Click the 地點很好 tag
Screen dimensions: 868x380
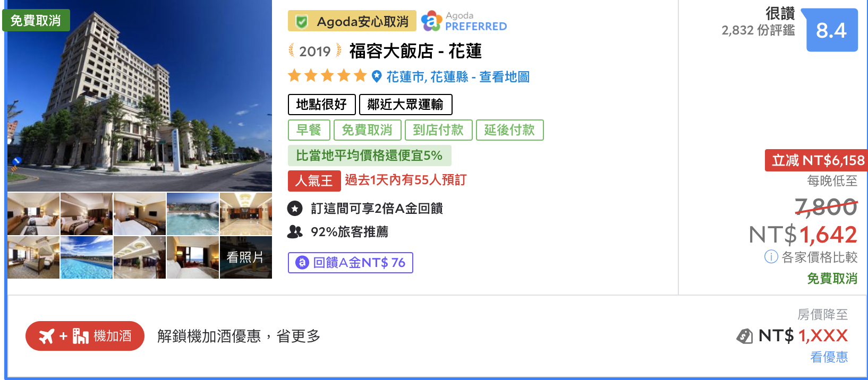click(x=322, y=105)
